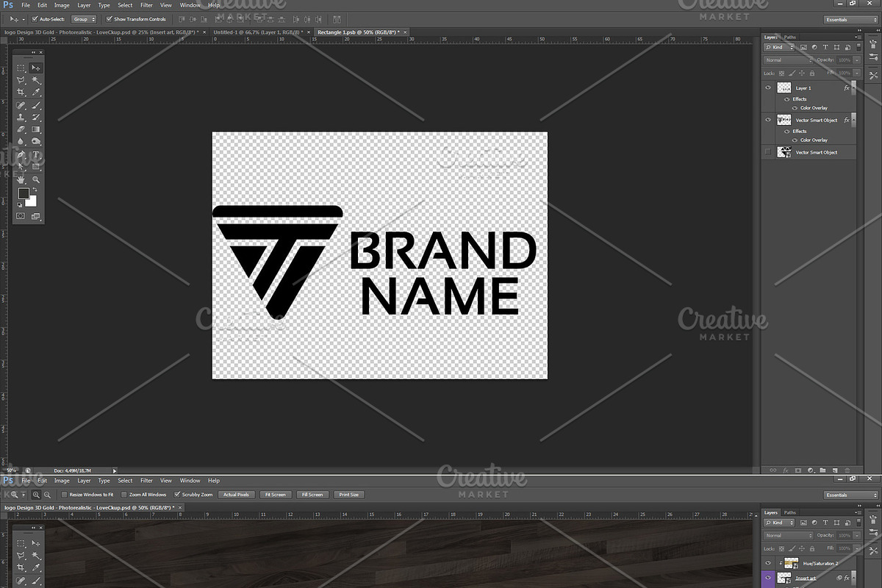Screen dimensions: 882x588
Task: Open Filter menu in top window
Action: coord(147,5)
